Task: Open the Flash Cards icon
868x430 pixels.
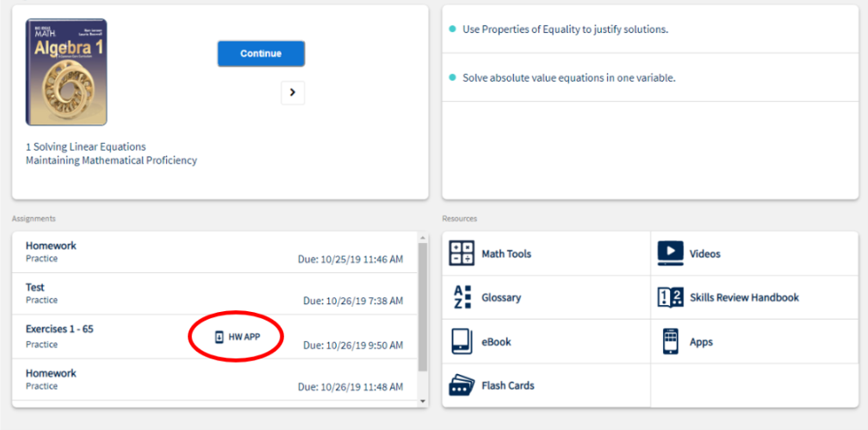Action: click(x=462, y=385)
